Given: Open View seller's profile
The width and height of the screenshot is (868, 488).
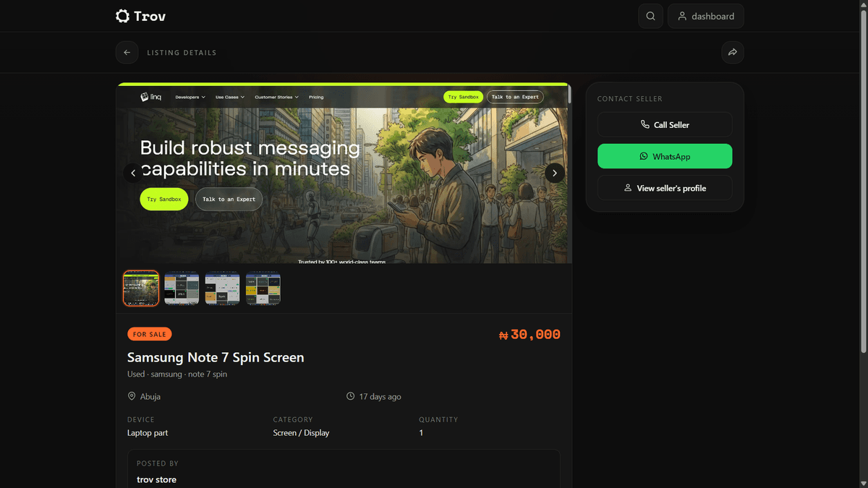Looking at the screenshot, I should [665, 188].
